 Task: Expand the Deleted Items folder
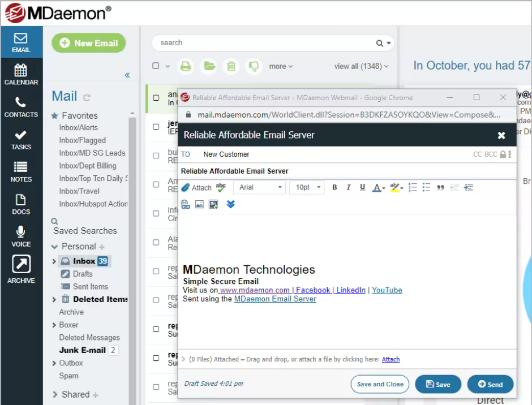click(x=54, y=299)
